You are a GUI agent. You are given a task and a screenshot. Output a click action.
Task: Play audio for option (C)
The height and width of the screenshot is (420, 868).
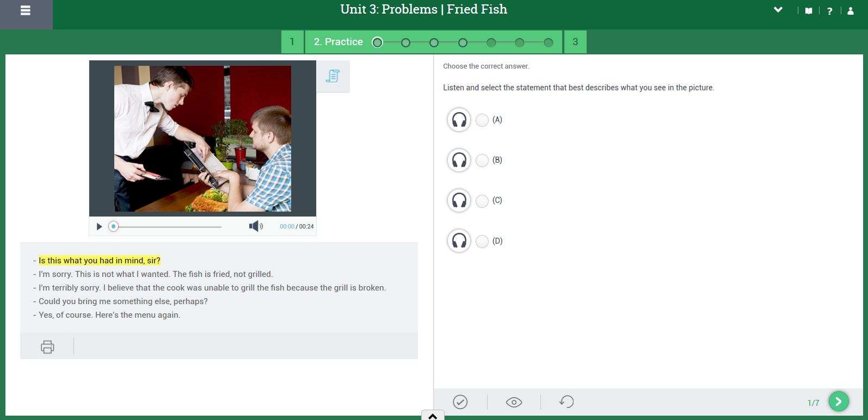click(x=459, y=200)
